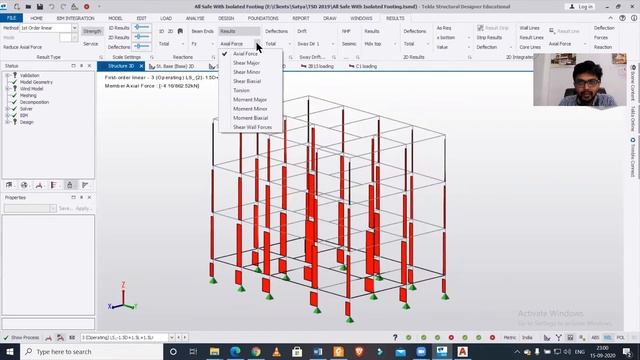Toggle 2D reactions view button

click(171, 31)
